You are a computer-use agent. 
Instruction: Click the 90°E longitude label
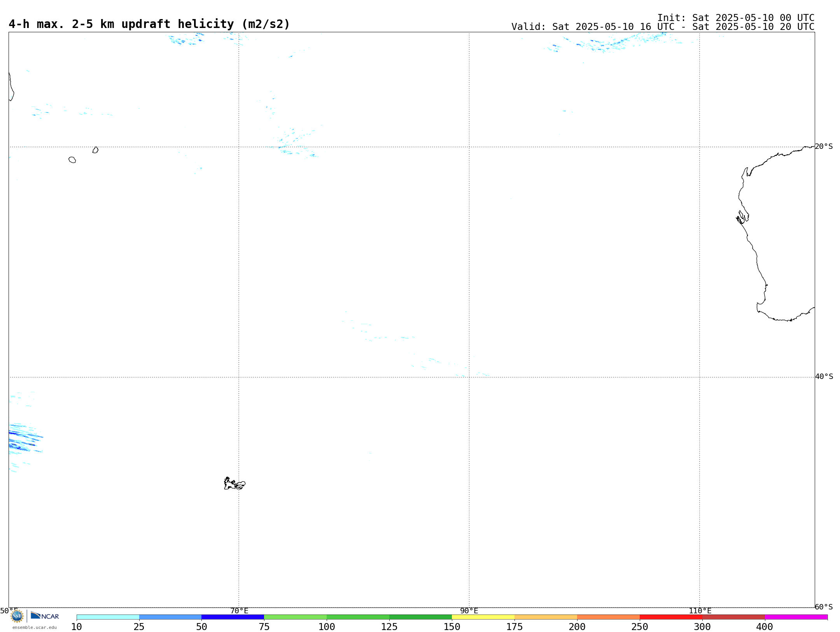tap(469, 611)
